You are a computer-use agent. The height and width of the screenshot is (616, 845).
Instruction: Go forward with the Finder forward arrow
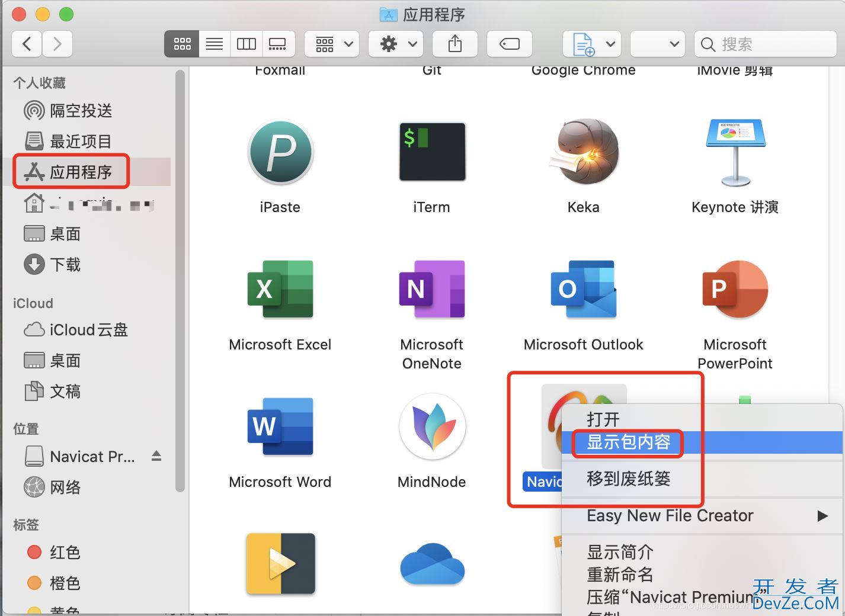coord(57,44)
